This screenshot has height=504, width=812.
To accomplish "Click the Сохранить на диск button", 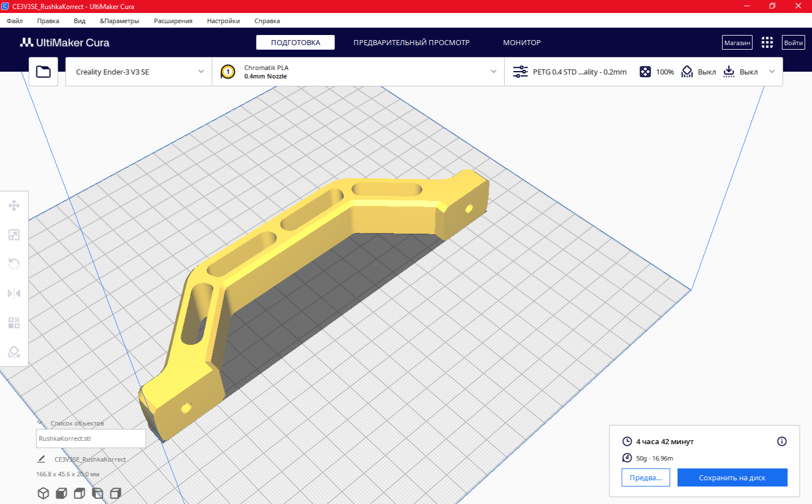I will pos(732,477).
